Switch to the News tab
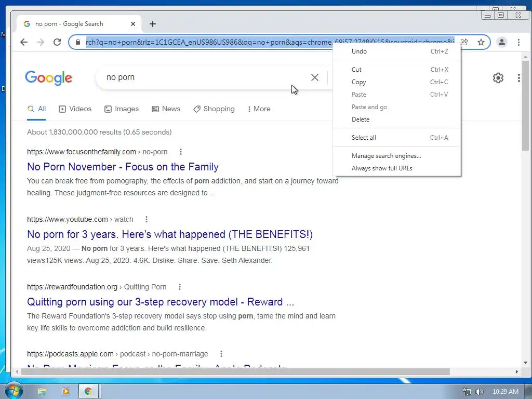The height and width of the screenshot is (399, 532). 166,109
